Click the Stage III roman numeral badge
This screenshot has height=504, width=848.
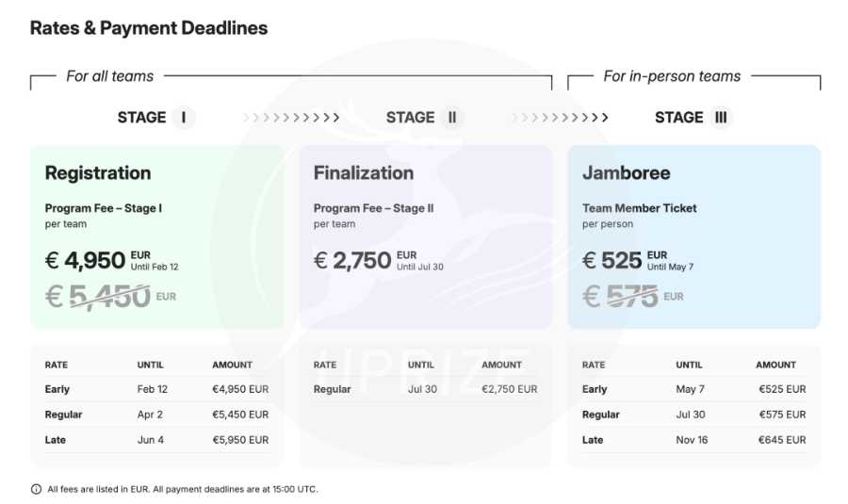(721, 118)
